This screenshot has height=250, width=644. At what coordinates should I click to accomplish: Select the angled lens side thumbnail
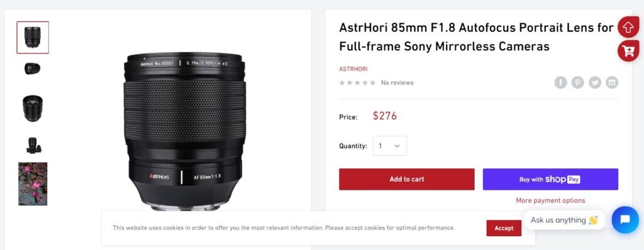click(33, 68)
